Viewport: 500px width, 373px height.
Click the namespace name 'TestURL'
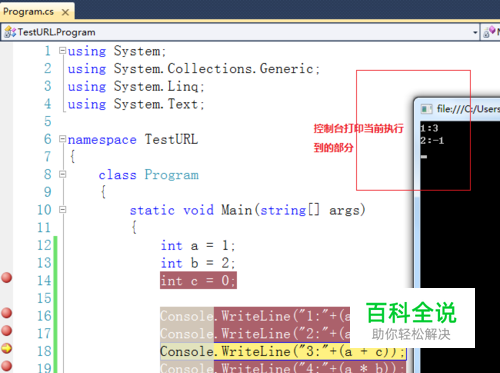pyautogui.click(x=171, y=139)
